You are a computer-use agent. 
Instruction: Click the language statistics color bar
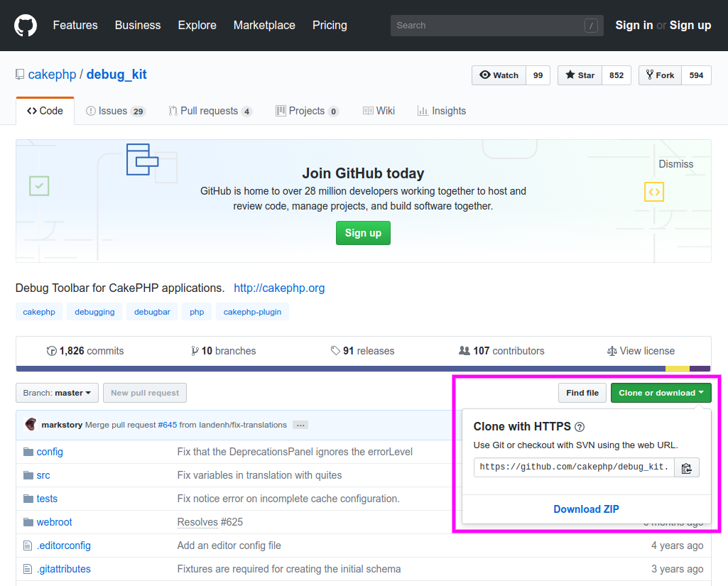pyautogui.click(x=363, y=369)
